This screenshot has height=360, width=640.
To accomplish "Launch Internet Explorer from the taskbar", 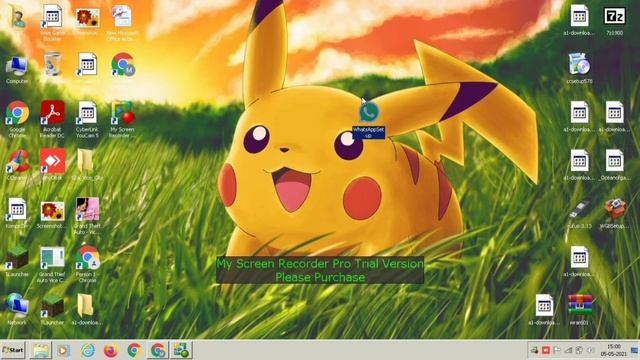I will click(x=87, y=350).
